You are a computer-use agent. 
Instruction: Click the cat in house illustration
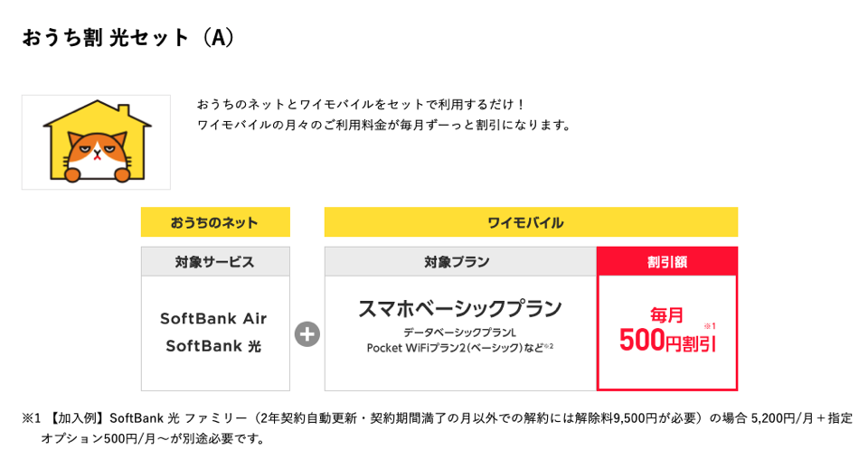point(97,142)
